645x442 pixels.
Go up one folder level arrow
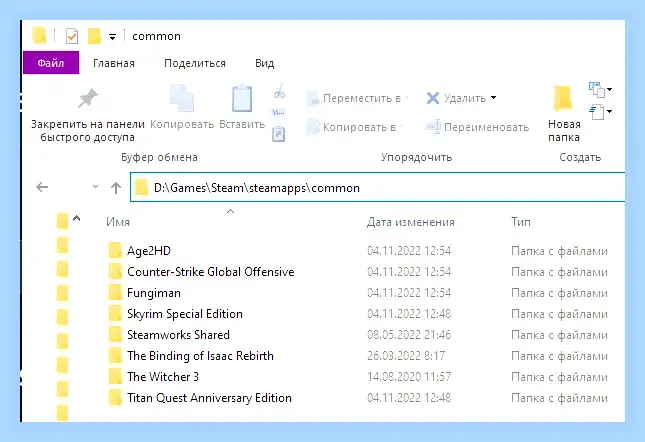click(x=116, y=188)
